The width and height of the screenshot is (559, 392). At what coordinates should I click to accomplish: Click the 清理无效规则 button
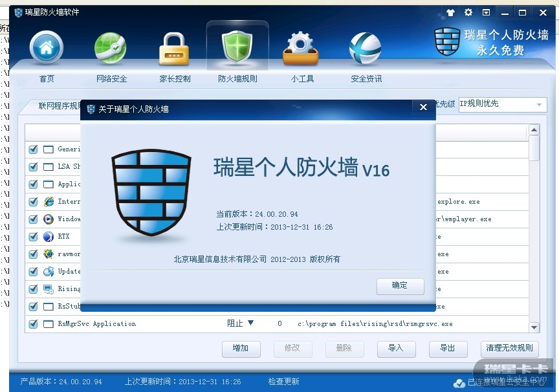coord(509,349)
